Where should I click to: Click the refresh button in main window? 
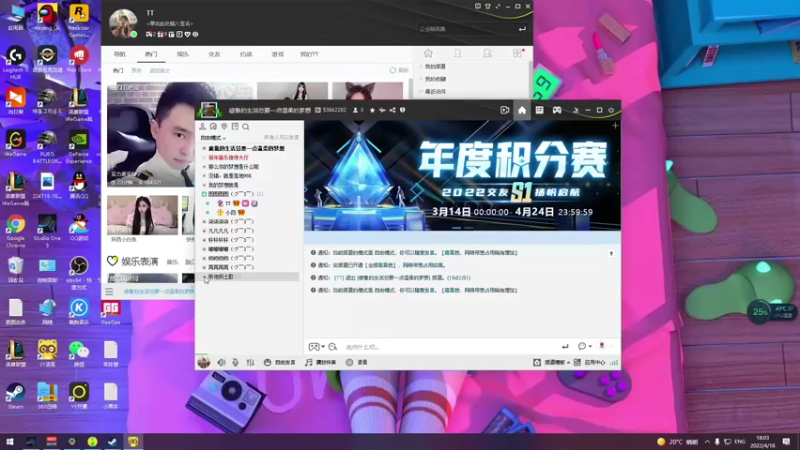tap(399, 70)
